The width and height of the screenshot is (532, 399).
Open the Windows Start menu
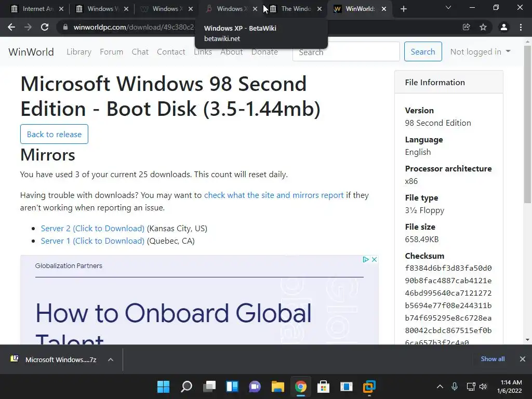pyautogui.click(x=163, y=387)
